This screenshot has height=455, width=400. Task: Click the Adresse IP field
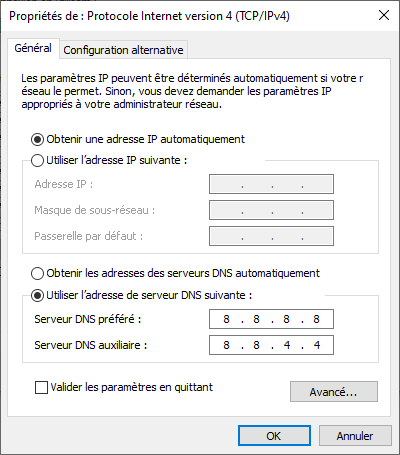click(271, 184)
